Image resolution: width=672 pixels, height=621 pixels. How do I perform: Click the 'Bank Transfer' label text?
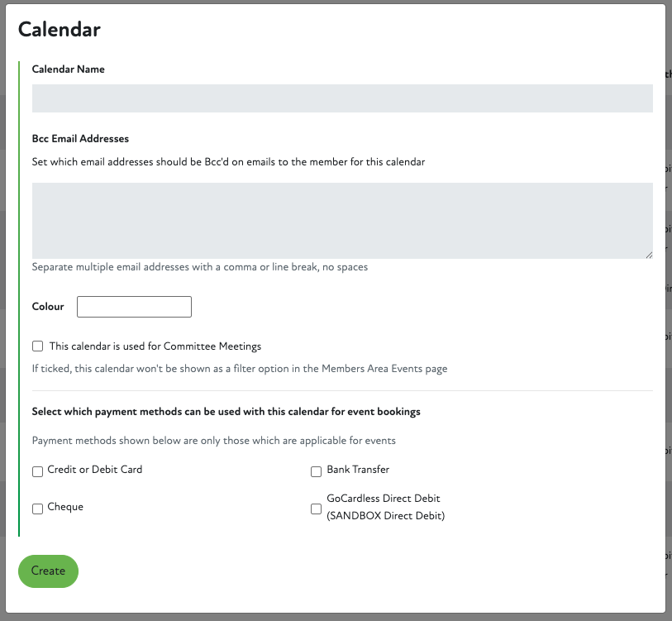click(x=358, y=470)
